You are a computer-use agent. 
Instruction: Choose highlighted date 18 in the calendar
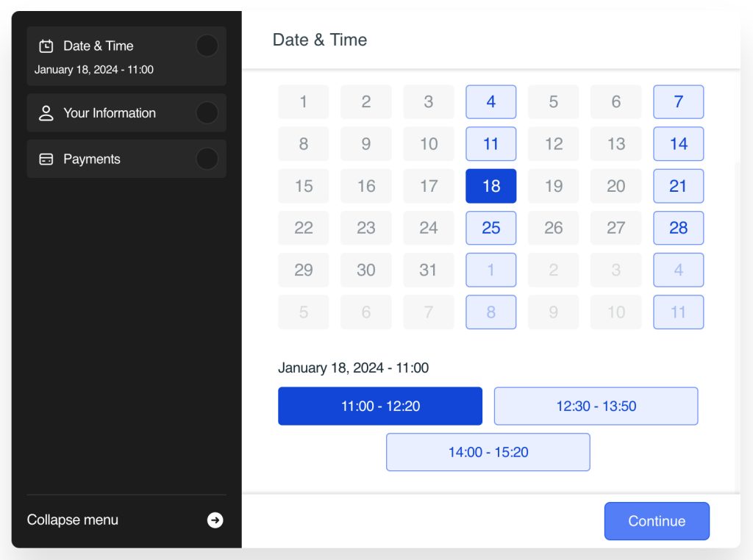[491, 187]
